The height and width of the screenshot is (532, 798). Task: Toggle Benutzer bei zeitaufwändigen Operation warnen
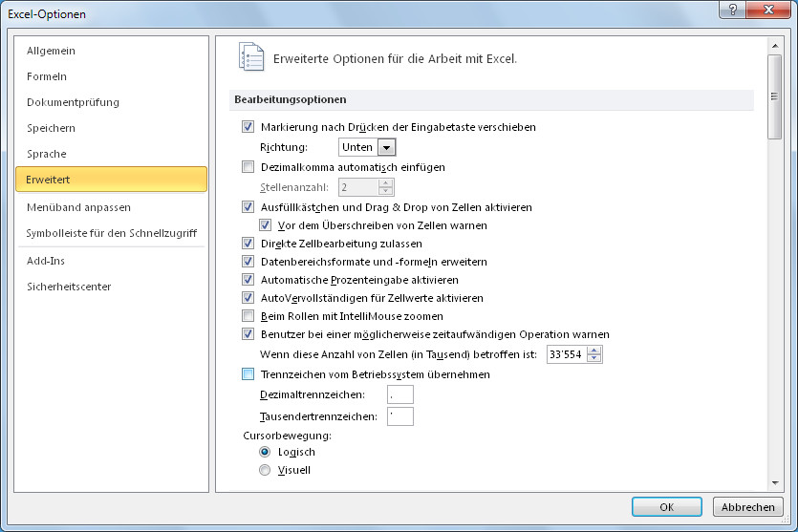point(248,334)
